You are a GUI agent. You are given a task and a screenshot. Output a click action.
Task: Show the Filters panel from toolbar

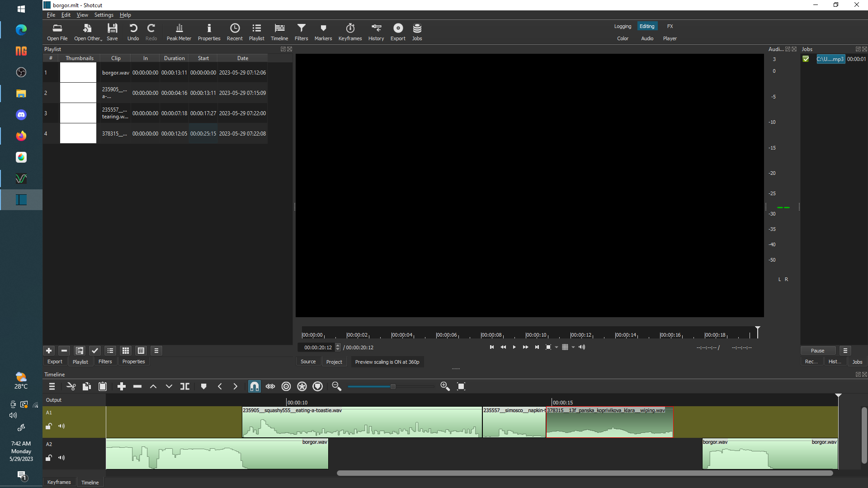point(301,32)
